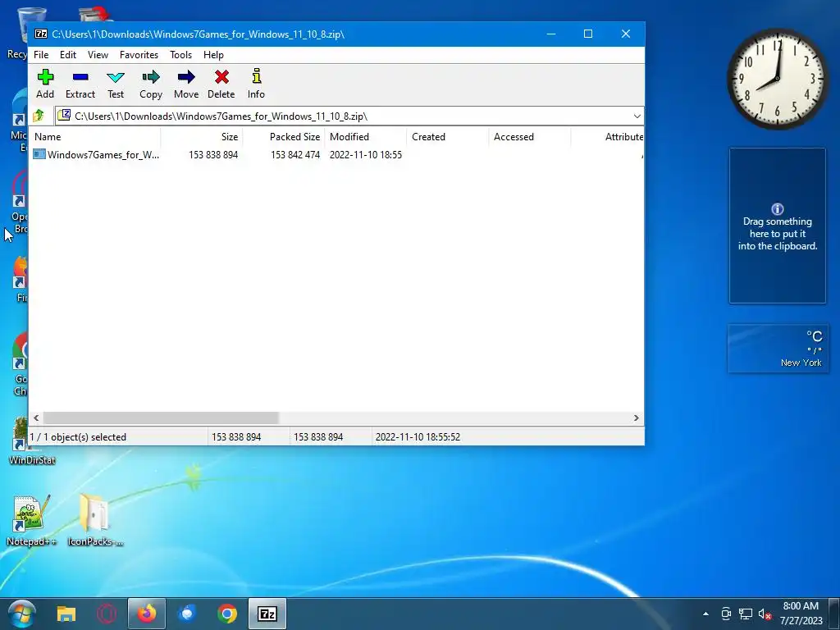Click the 1 / 1 object(s) selected status
The width and height of the screenshot is (840, 630).
pos(78,436)
